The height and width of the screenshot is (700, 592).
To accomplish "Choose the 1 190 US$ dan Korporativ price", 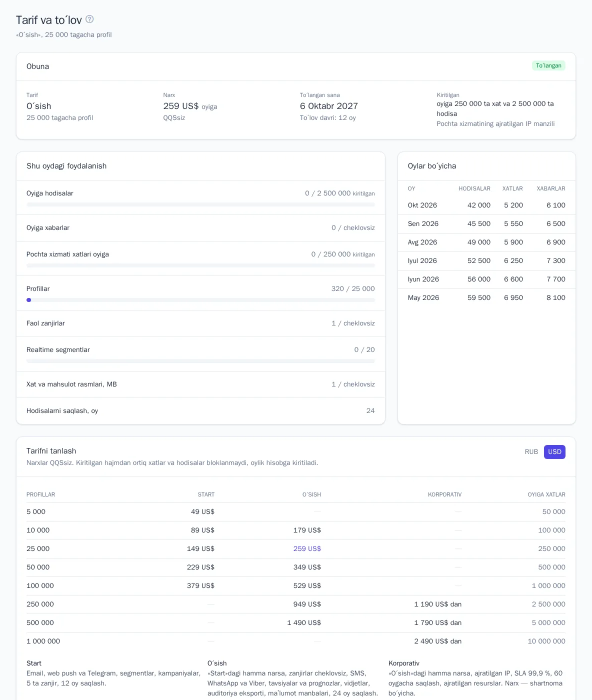I will click(438, 604).
